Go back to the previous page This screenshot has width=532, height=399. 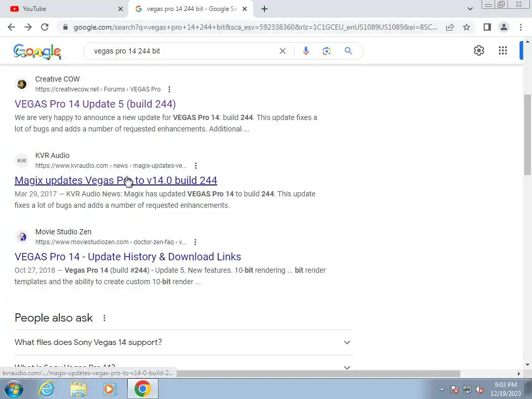11,27
